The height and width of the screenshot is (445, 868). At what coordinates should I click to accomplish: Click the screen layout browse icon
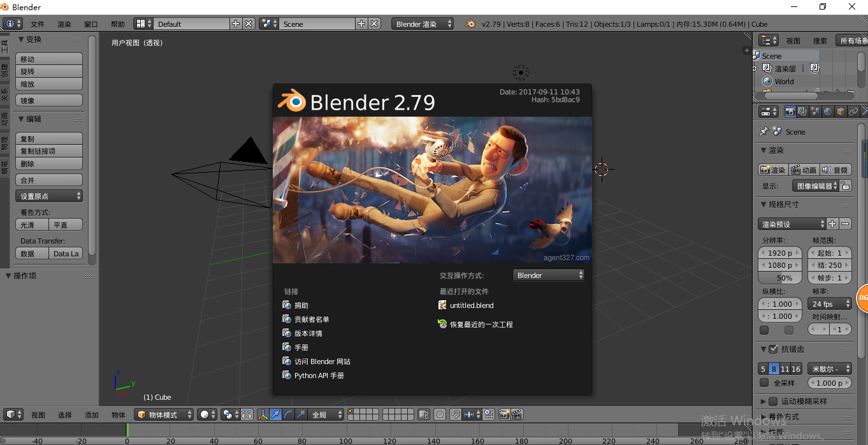pos(143,24)
